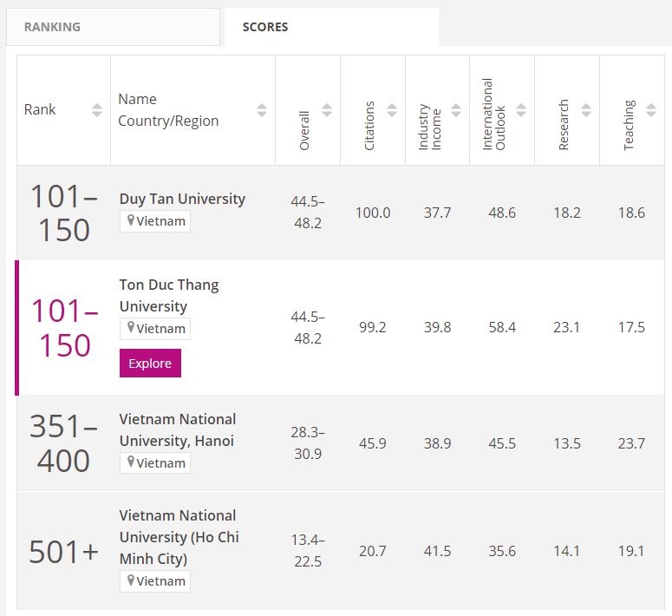672x616 pixels.
Task: Click Vietnam location tag under Ton Duc Thang
Action: (x=156, y=329)
